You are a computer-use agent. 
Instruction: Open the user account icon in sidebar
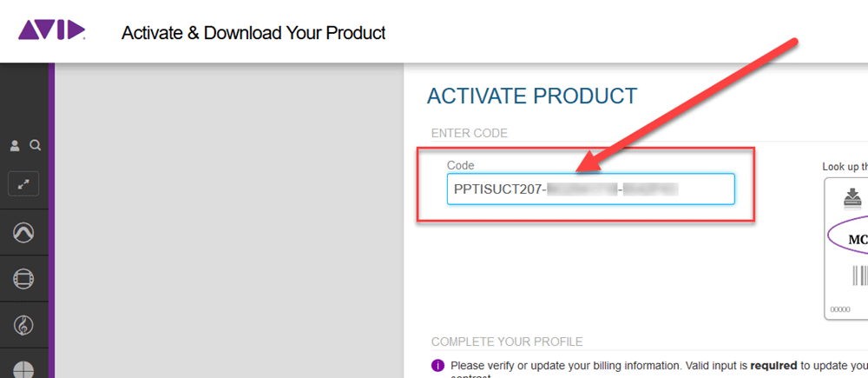point(15,145)
